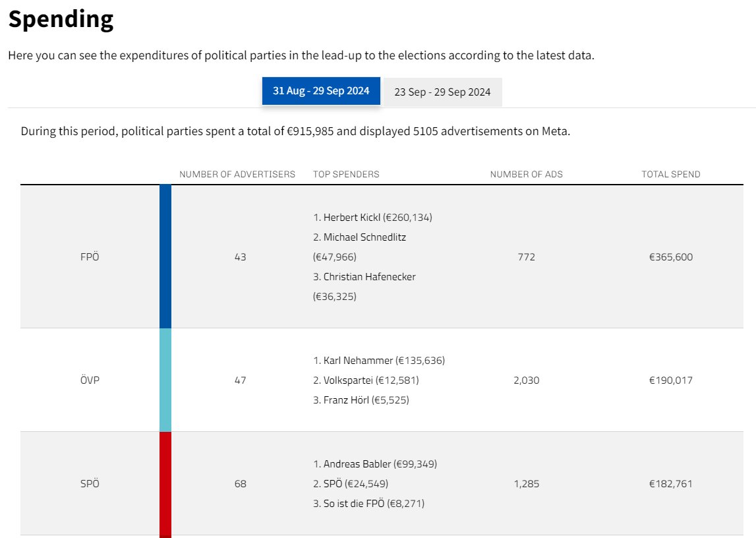
Task: Switch to 23 Sep - 29 Sep 2024 tab
Action: coord(442,92)
